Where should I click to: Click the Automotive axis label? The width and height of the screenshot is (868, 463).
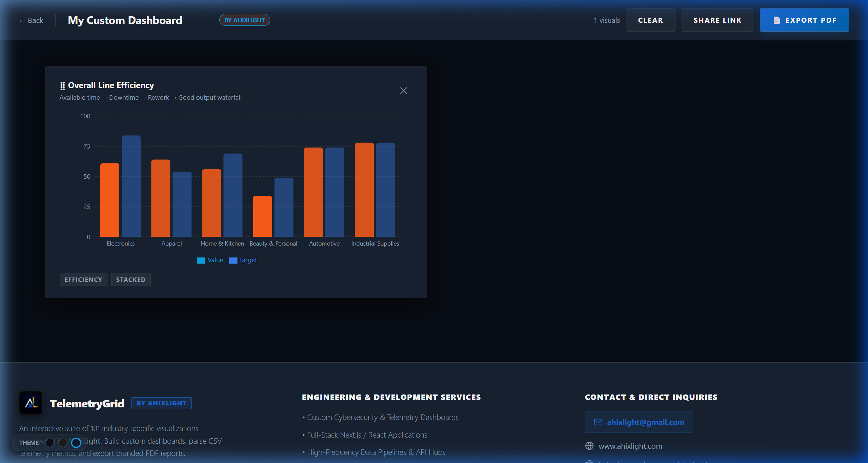click(324, 244)
